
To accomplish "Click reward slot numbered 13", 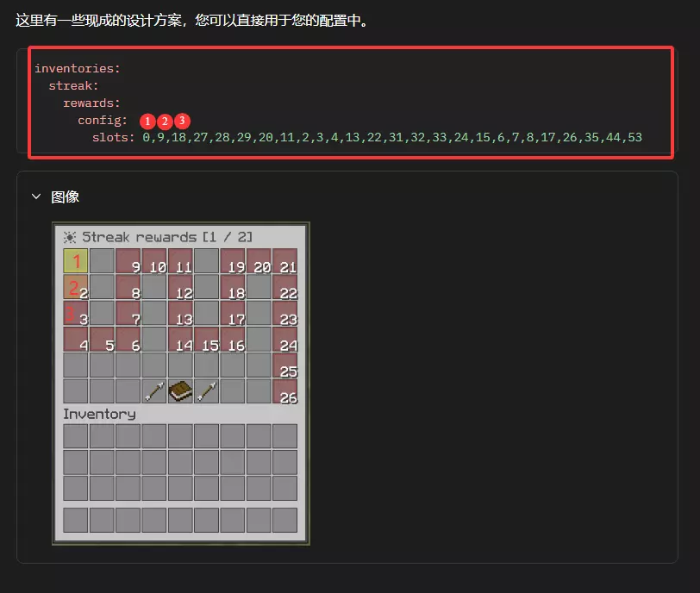I will 180,313.
